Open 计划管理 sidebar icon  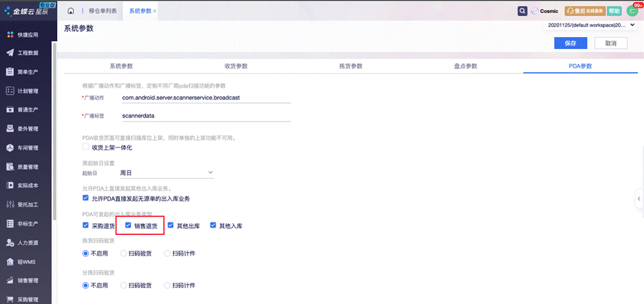10,91
